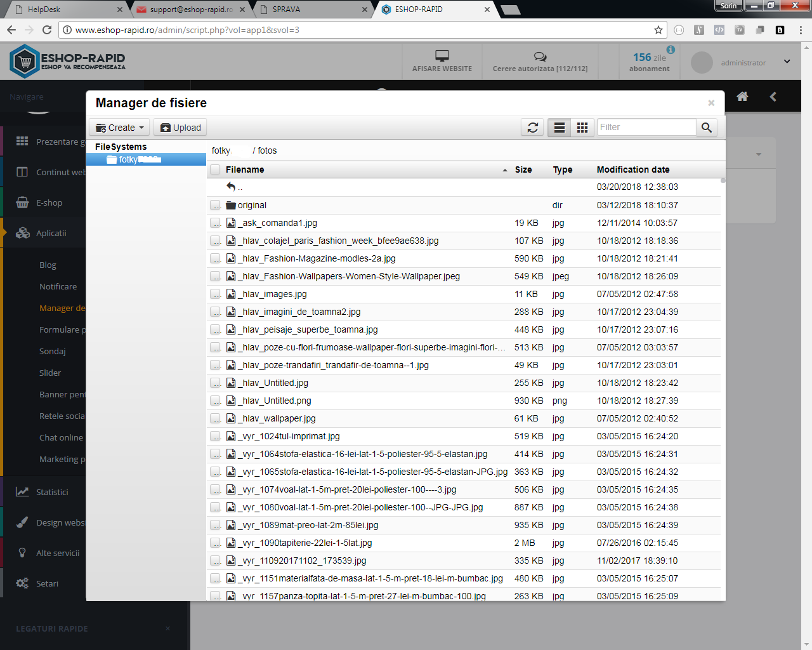Viewport: 812px width, 650px height.
Task: Check the box for _hlav_Untitled.png
Action: [215, 401]
